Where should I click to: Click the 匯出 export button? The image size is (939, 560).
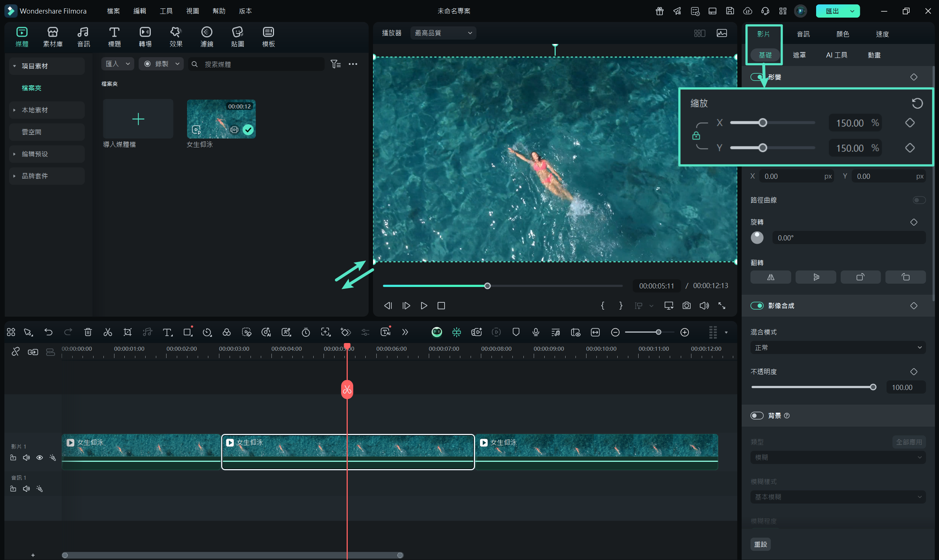832,11
